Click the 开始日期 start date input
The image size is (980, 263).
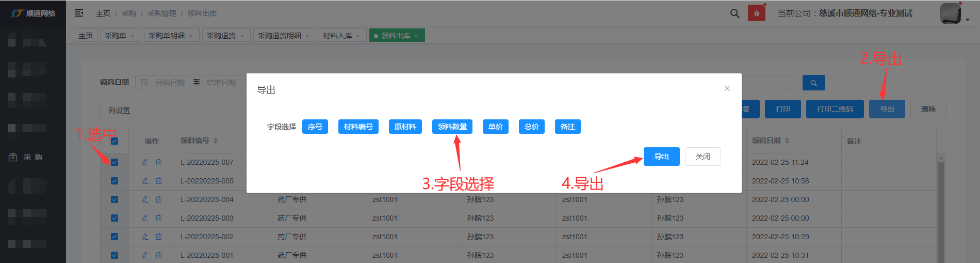[x=170, y=83]
